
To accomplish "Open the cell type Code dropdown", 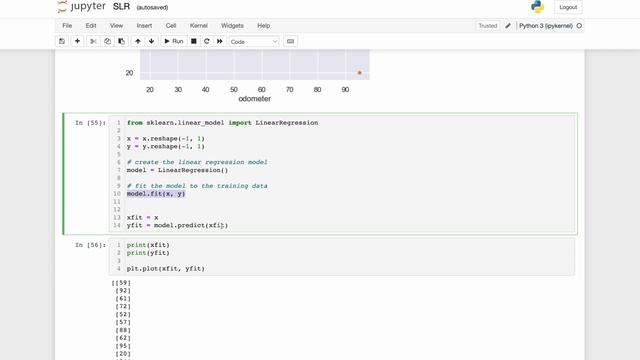I will 253,42.
